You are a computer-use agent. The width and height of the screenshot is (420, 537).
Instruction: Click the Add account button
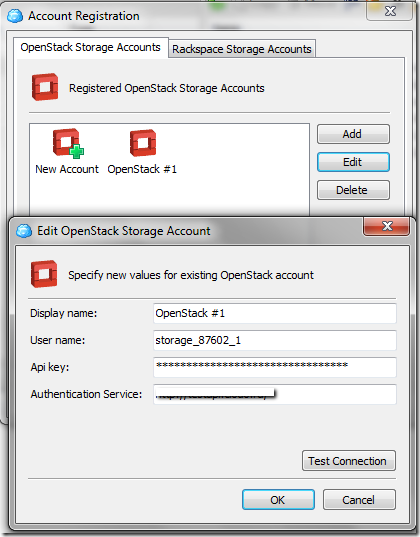pyautogui.click(x=353, y=134)
